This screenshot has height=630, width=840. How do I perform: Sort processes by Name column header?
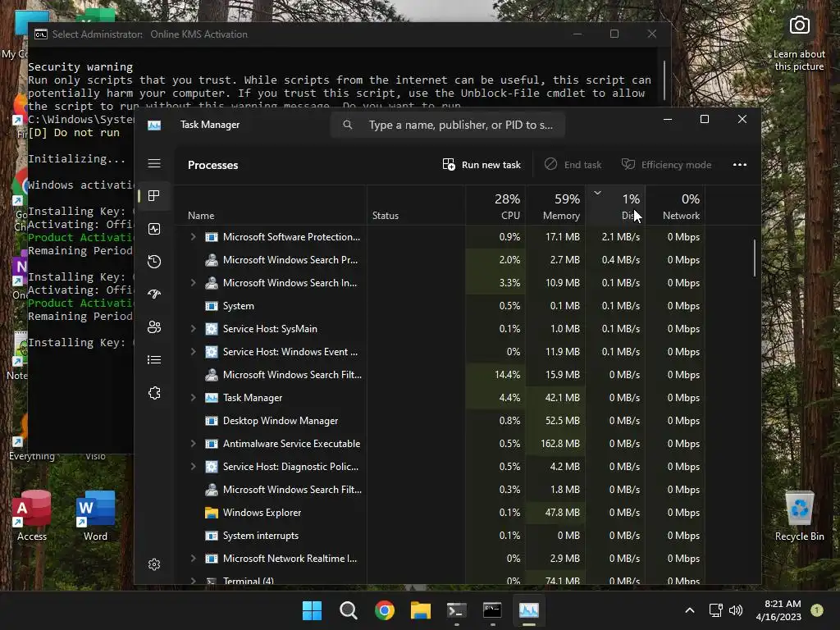coord(271,206)
